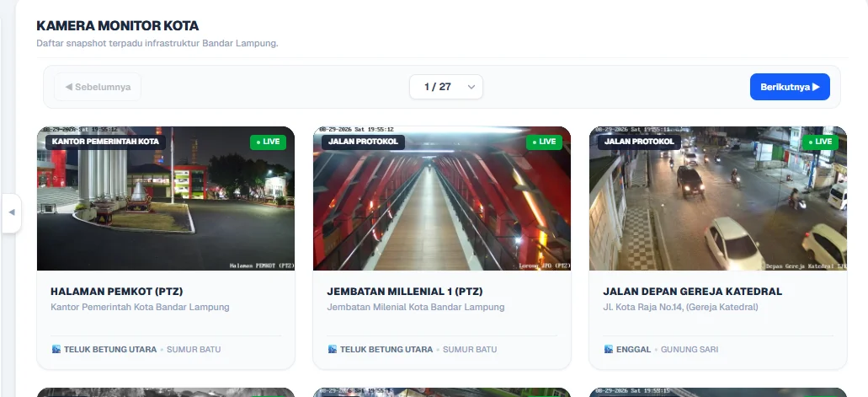This screenshot has width=868, height=397.
Task: Click LIVE badge on Gereja Katedral camera
Action: [820, 142]
